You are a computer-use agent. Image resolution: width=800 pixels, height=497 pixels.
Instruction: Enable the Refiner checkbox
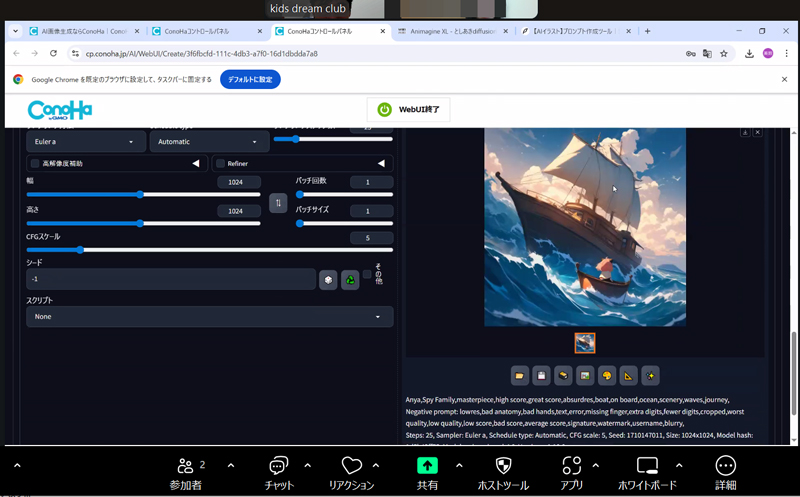(220, 163)
